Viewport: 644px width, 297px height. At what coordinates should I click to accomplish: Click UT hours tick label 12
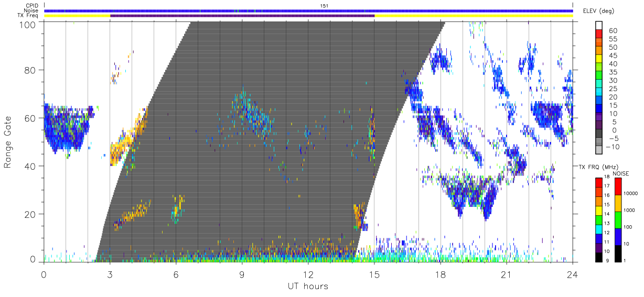point(308,274)
